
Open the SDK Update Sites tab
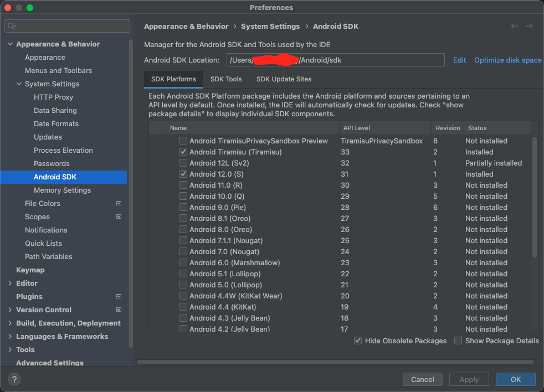[x=284, y=79]
